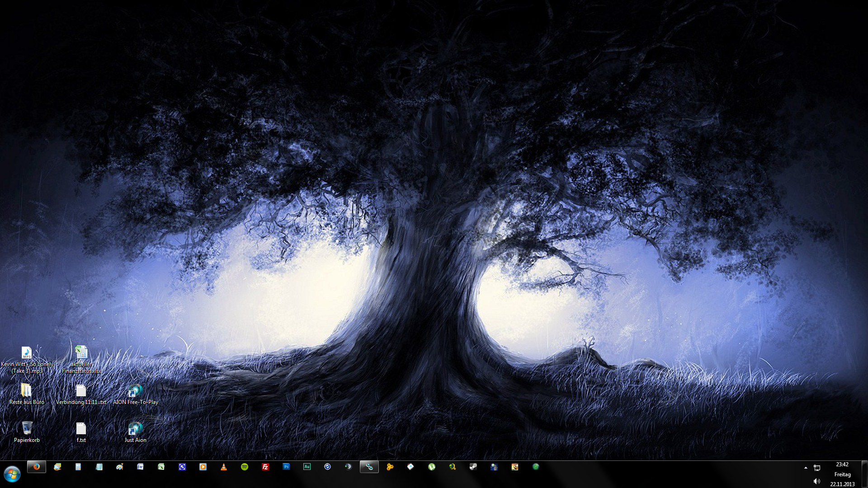Open Windows Media Player from the taskbar
This screenshot has width=868, height=488.
pos(203,467)
